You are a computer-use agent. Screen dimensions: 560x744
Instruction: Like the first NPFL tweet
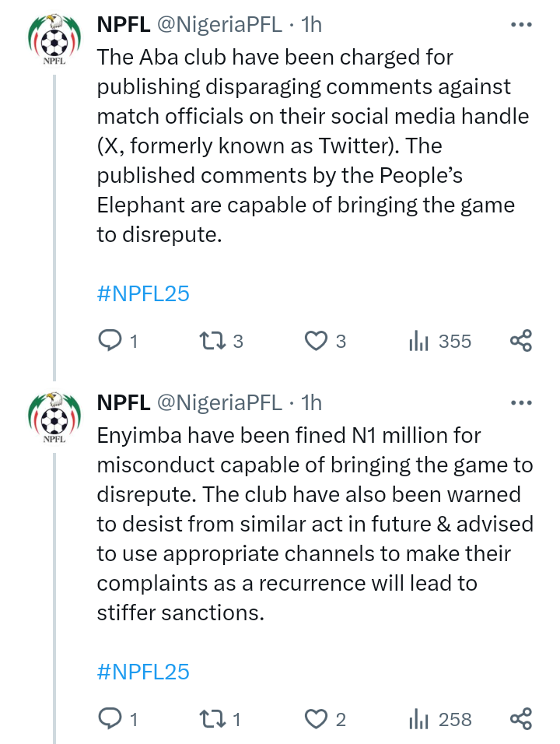click(x=316, y=341)
